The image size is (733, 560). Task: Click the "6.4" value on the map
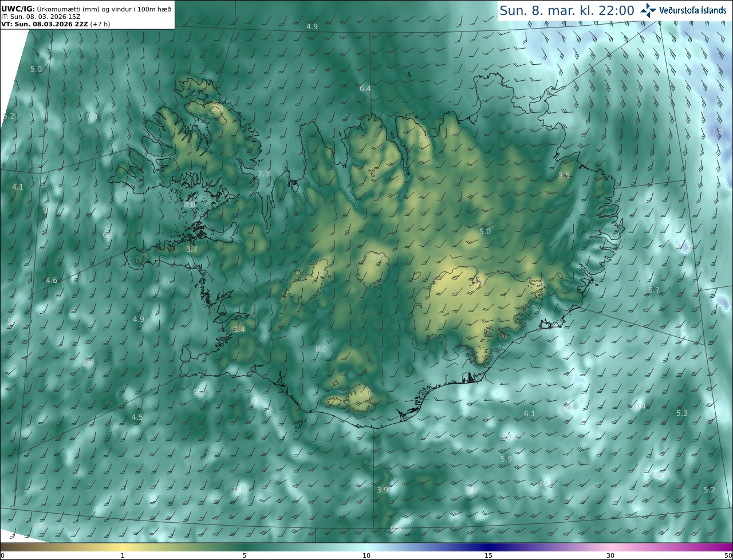coord(365,88)
